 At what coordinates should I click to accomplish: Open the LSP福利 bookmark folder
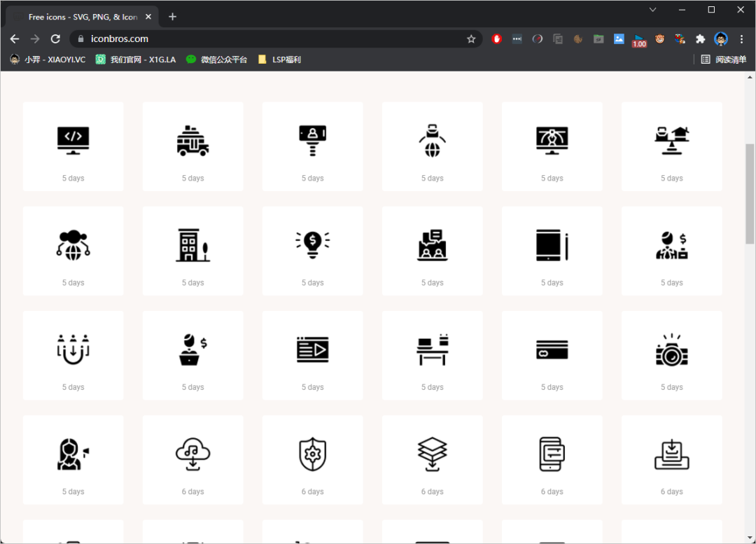pos(279,60)
